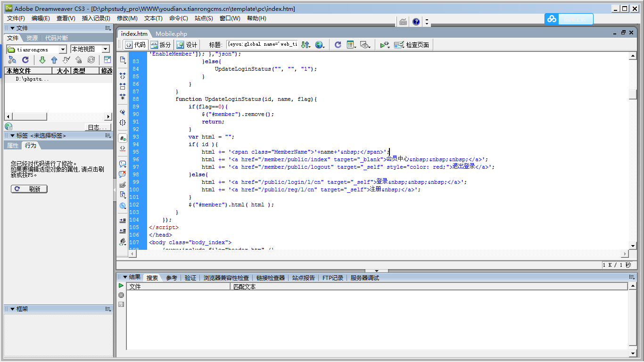
Task: Apply comment icon in coding toolbar
Action: [123, 164]
